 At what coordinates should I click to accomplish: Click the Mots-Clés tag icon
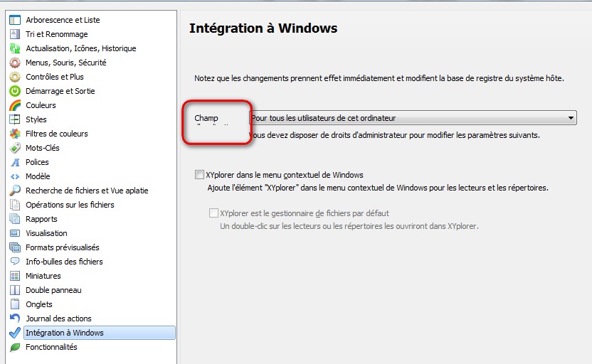coord(14,148)
